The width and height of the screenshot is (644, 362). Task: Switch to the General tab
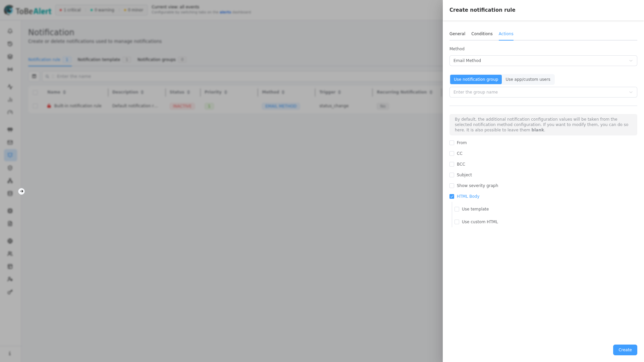(x=457, y=34)
